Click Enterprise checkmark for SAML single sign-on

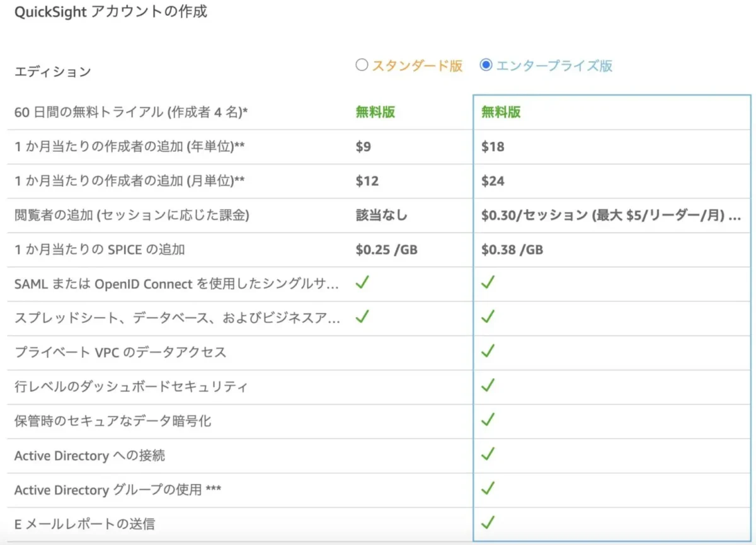488,283
